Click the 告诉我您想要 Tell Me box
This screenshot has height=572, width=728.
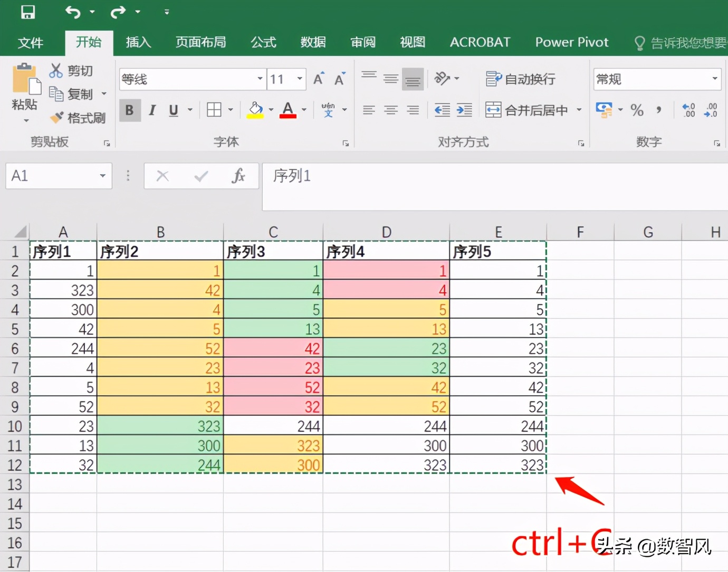pyautogui.click(x=680, y=43)
